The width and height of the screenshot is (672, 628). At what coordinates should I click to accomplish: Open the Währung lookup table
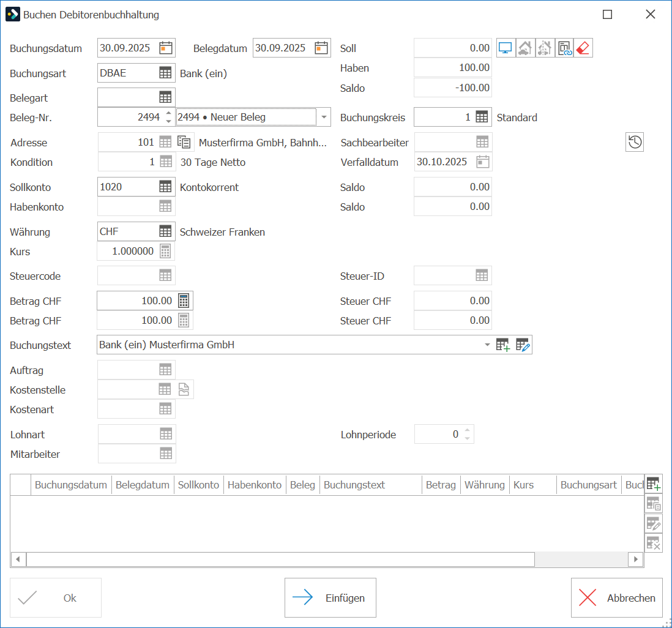tap(165, 231)
